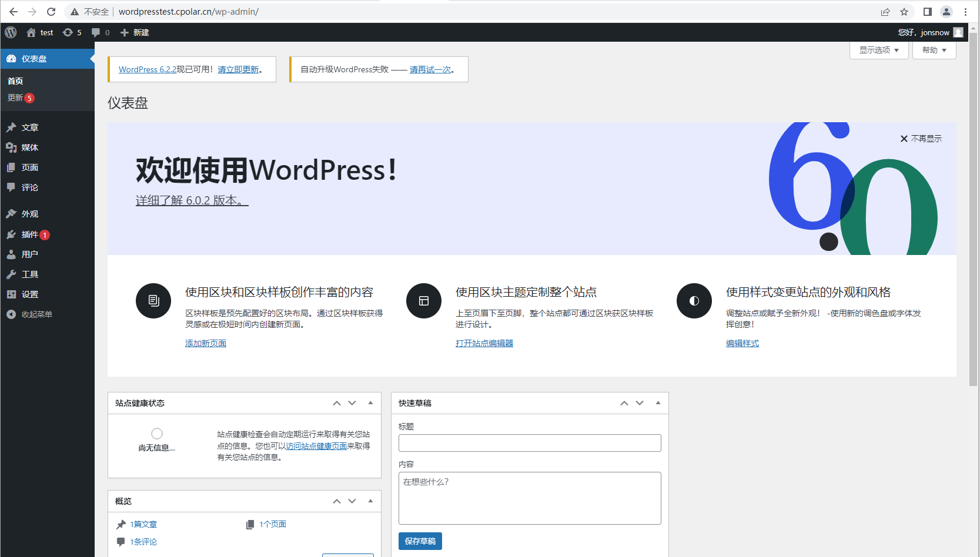Click the WordPress 6.2.2 link
The height and width of the screenshot is (557, 980).
coord(148,69)
